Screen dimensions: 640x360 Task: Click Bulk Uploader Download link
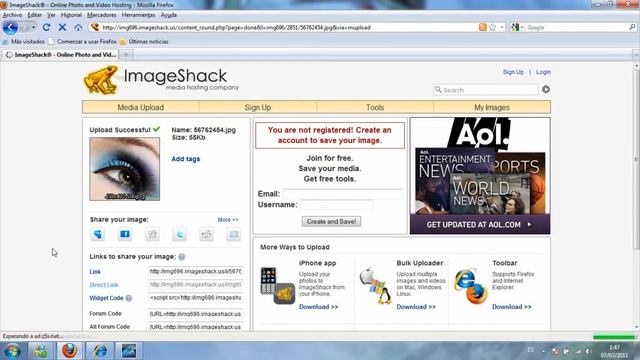coord(416,307)
